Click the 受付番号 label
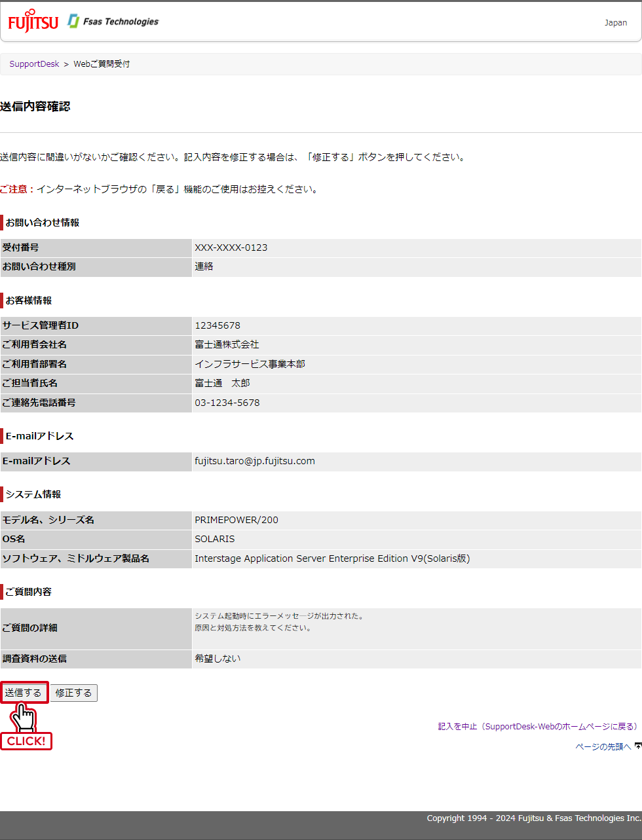This screenshot has width=642, height=840. 20,247
